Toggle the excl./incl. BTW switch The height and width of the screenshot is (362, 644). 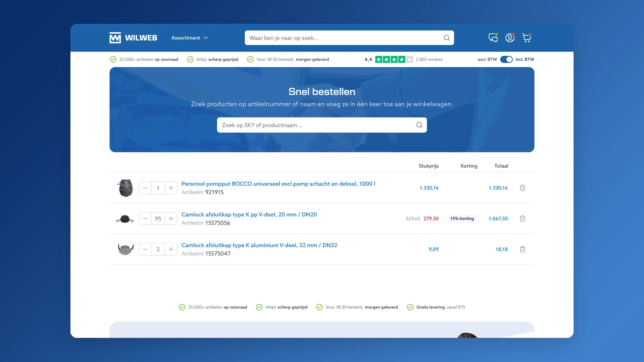pos(506,59)
